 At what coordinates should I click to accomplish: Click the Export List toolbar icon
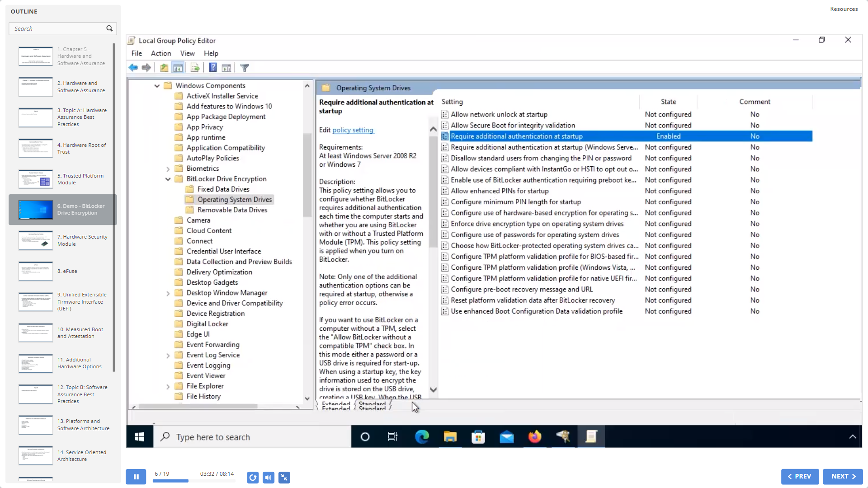point(195,68)
